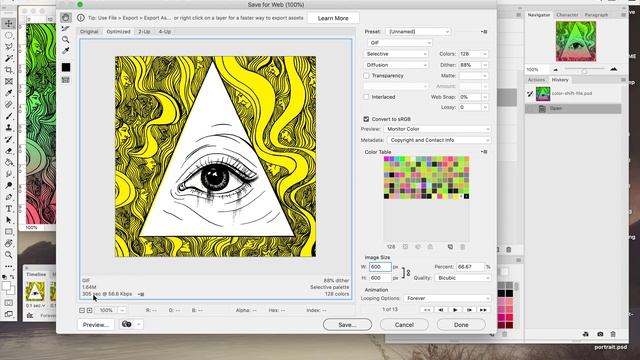
Task: Select the Open state in History panel
Action: tap(573, 108)
